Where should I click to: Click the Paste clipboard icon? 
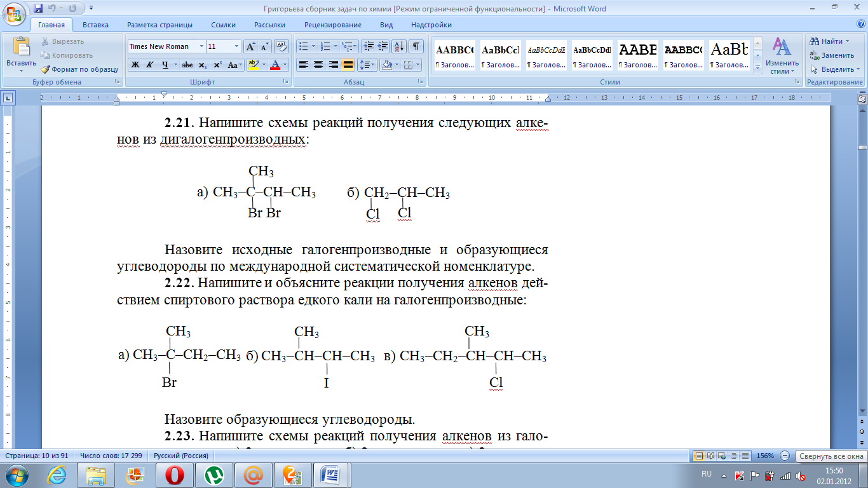(22, 48)
